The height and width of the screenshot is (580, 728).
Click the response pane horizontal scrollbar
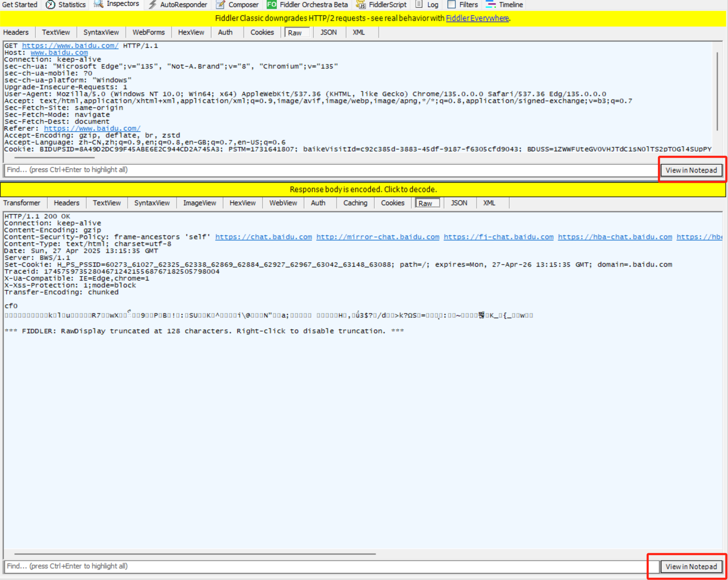195,554
